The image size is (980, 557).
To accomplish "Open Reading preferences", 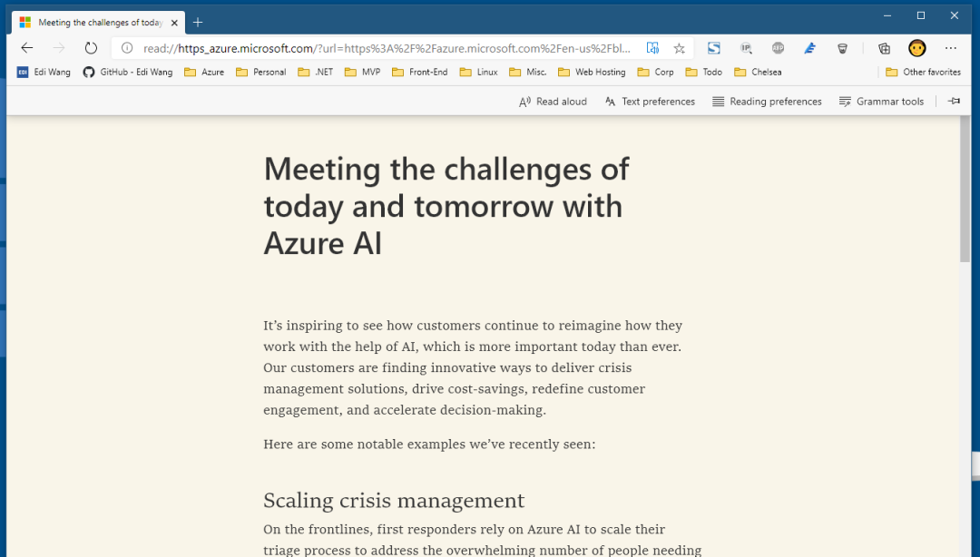I will click(767, 102).
